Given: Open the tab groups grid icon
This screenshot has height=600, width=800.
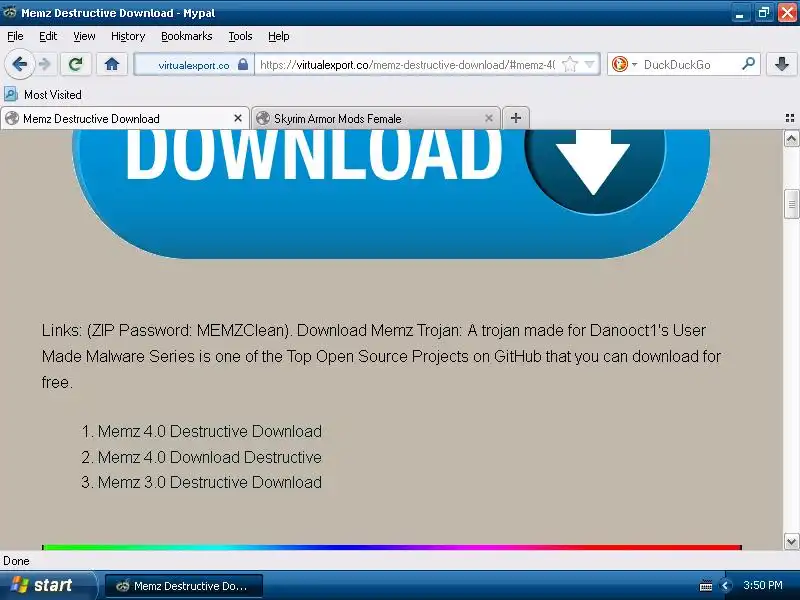Looking at the screenshot, I should pos(790,118).
